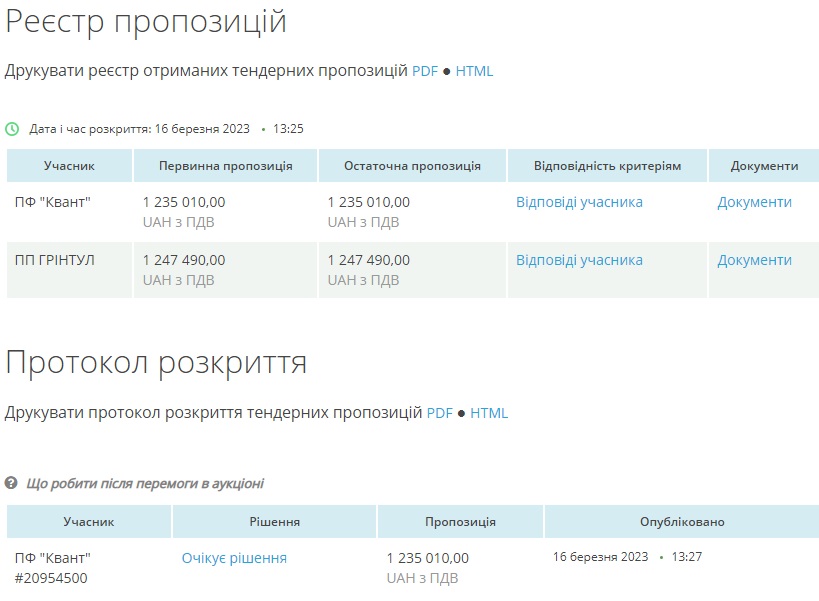
Task: Select participant ПФ "Квант" in the registry table
Action: click(53, 202)
